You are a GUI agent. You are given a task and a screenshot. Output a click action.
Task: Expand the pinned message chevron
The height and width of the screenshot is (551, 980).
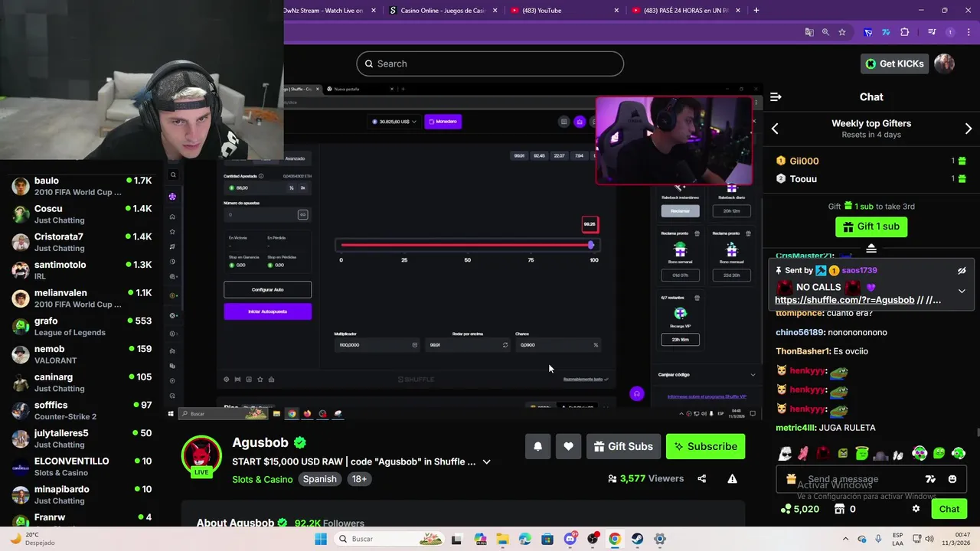coord(962,292)
